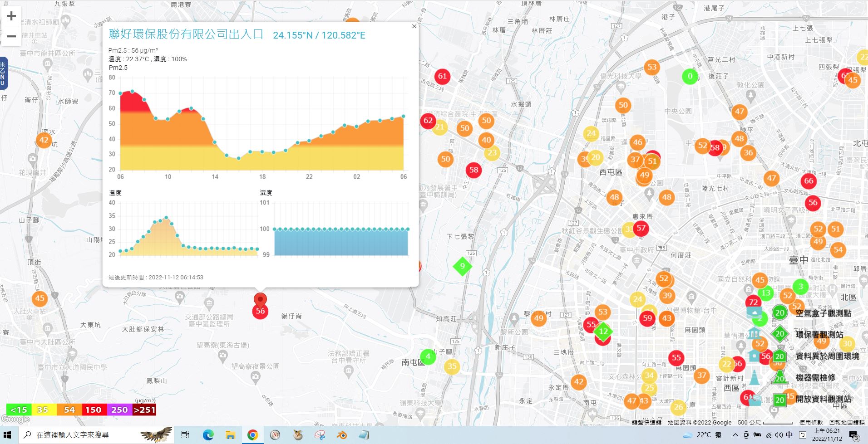Select the red 57 station near 惠來厝

point(641,228)
